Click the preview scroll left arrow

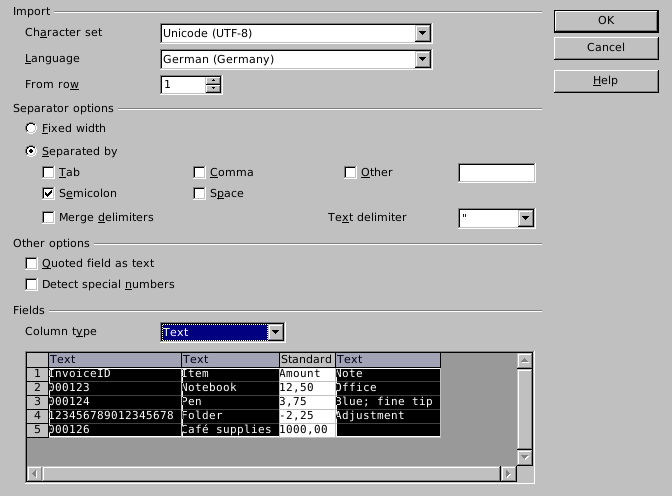pos(34,474)
